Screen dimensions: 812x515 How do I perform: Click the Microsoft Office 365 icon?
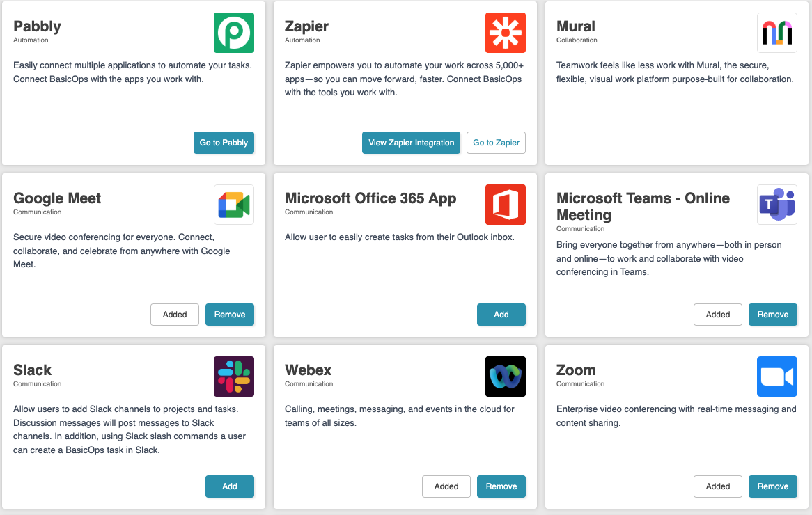506,205
